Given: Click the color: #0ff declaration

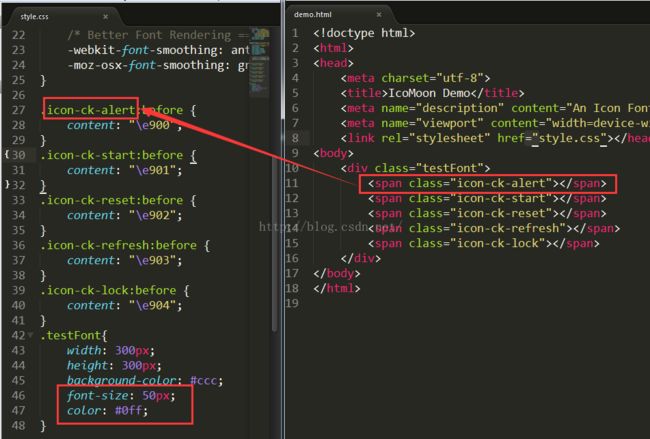Looking at the screenshot, I should pos(107,410).
